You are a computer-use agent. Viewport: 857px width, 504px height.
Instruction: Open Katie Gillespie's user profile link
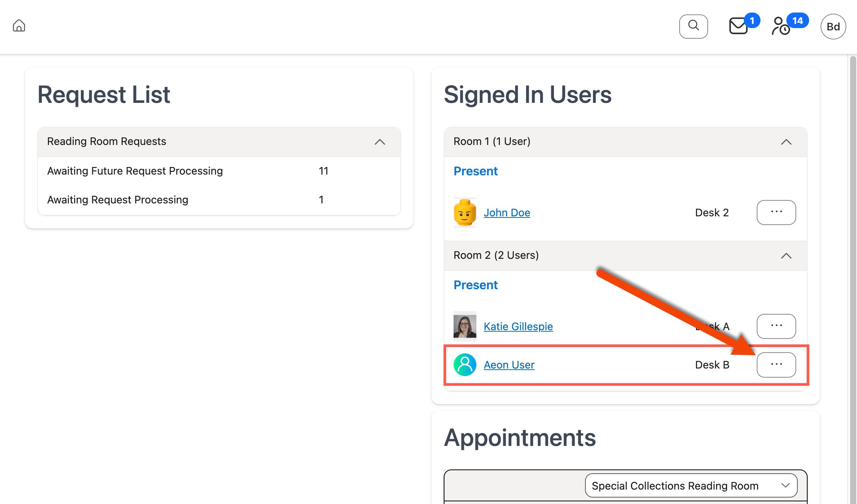518,326
